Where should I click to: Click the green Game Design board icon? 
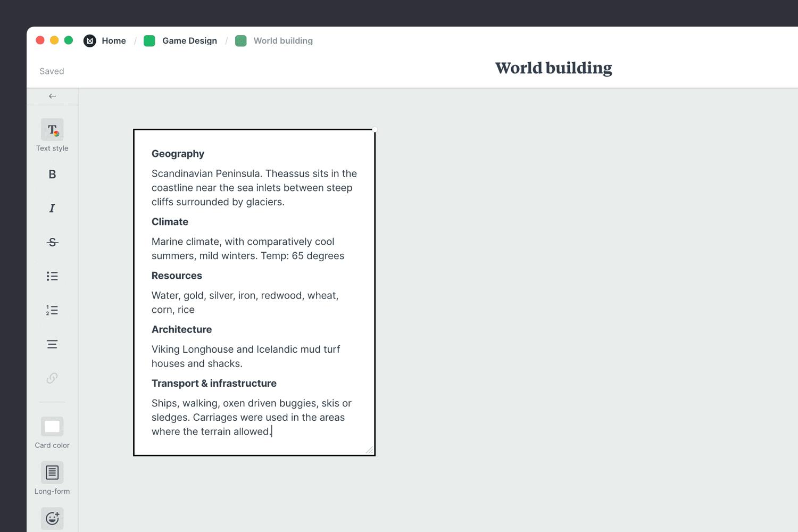click(149, 40)
